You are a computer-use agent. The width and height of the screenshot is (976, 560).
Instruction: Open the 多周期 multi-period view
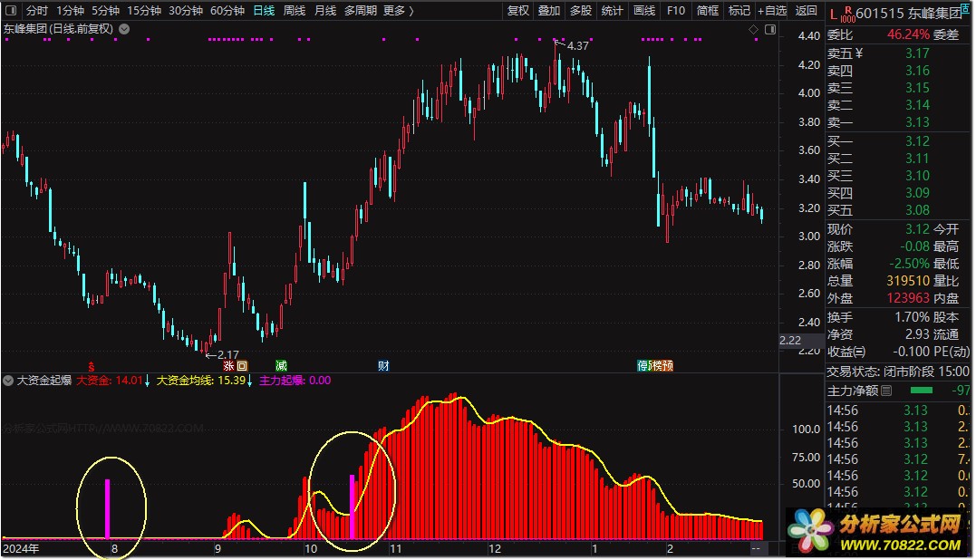pyautogui.click(x=361, y=11)
